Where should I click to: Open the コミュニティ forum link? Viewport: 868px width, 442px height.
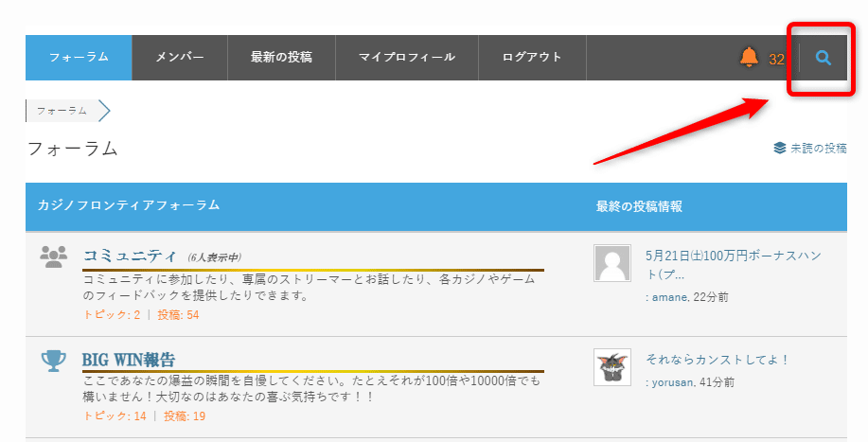(x=130, y=256)
